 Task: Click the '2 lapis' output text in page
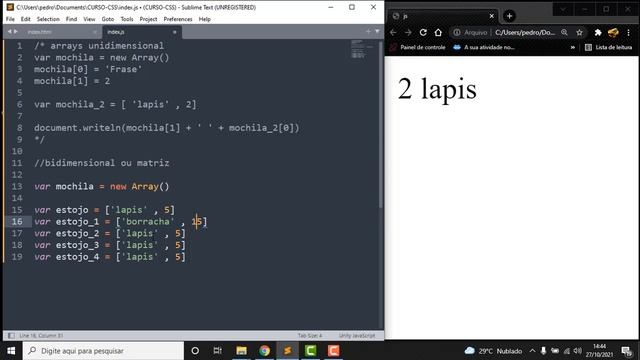[437, 89]
